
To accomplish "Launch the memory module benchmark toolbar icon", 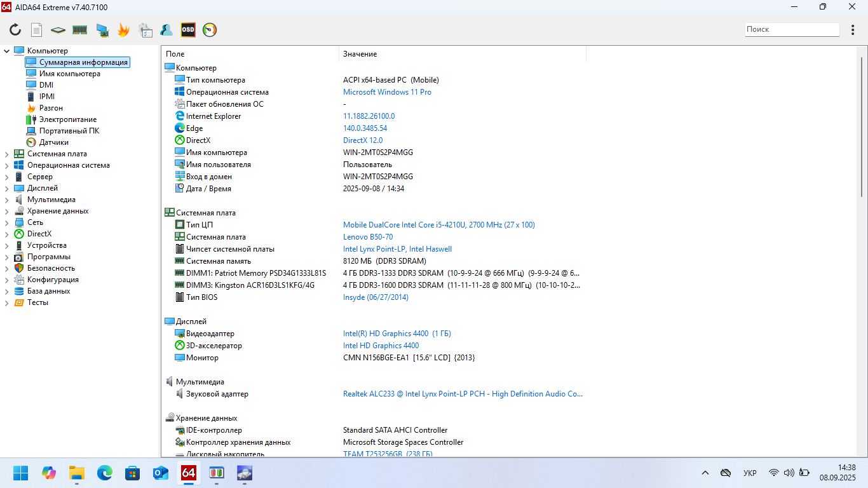I will 79,29.
